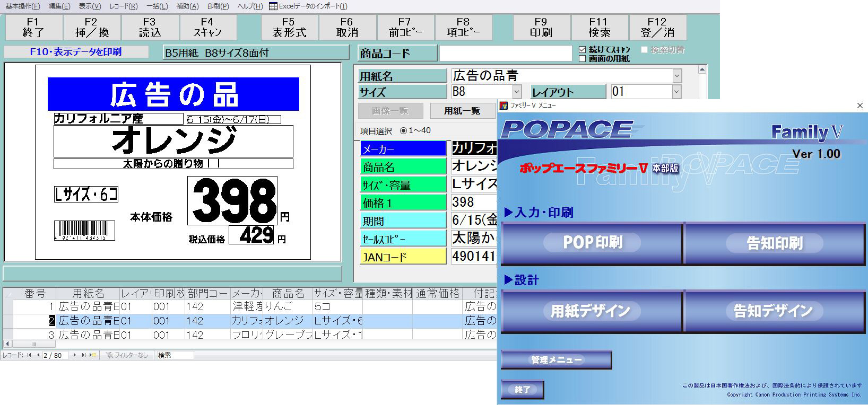Go to previous record in navigator
The width and height of the screenshot is (868, 405).
point(38,355)
